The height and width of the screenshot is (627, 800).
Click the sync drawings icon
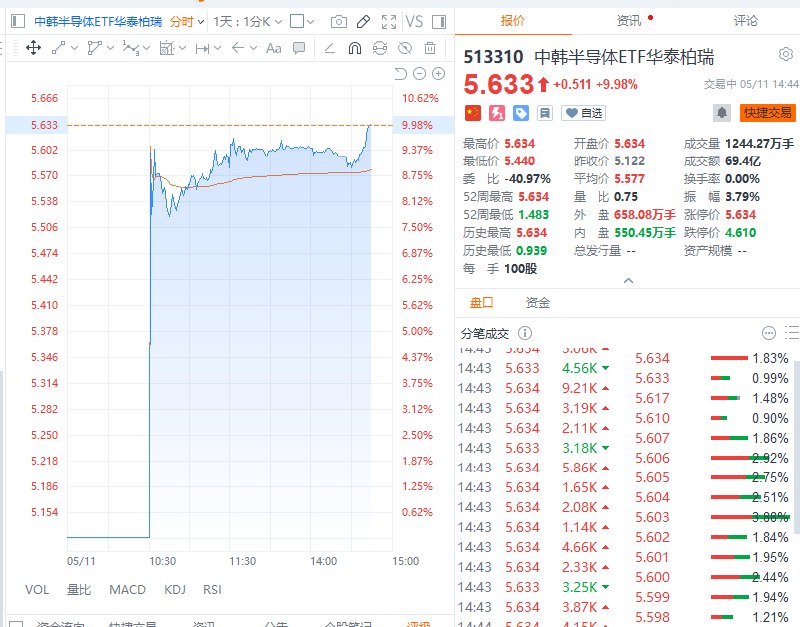[x=380, y=48]
